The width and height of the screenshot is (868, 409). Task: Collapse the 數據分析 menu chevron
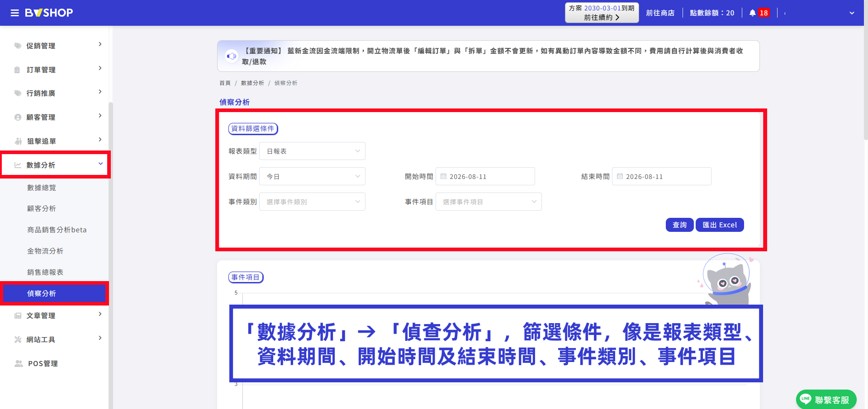point(100,164)
